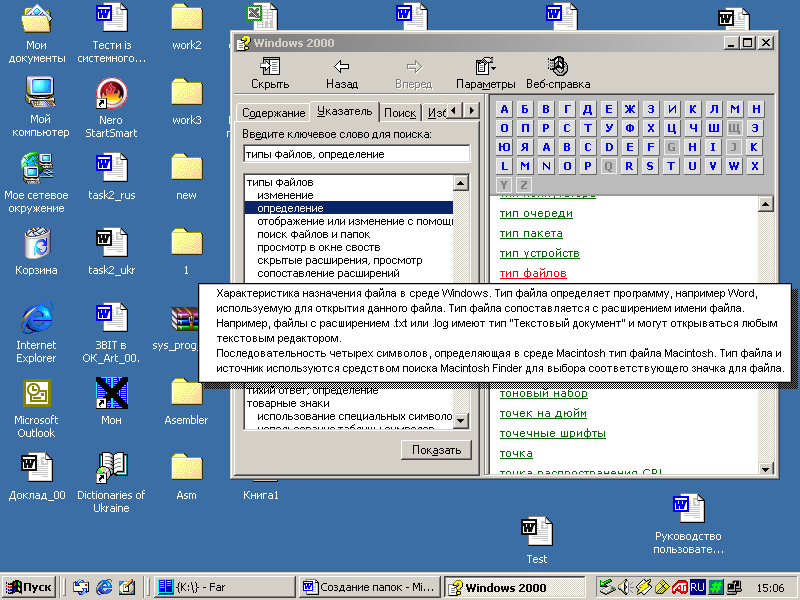Select 'просмотр в окне своств' index entry
The height and width of the screenshot is (600, 800).
(318, 247)
